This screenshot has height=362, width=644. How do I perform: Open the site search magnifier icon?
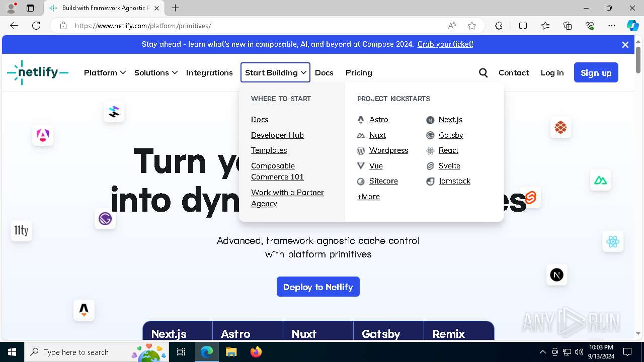[484, 73]
